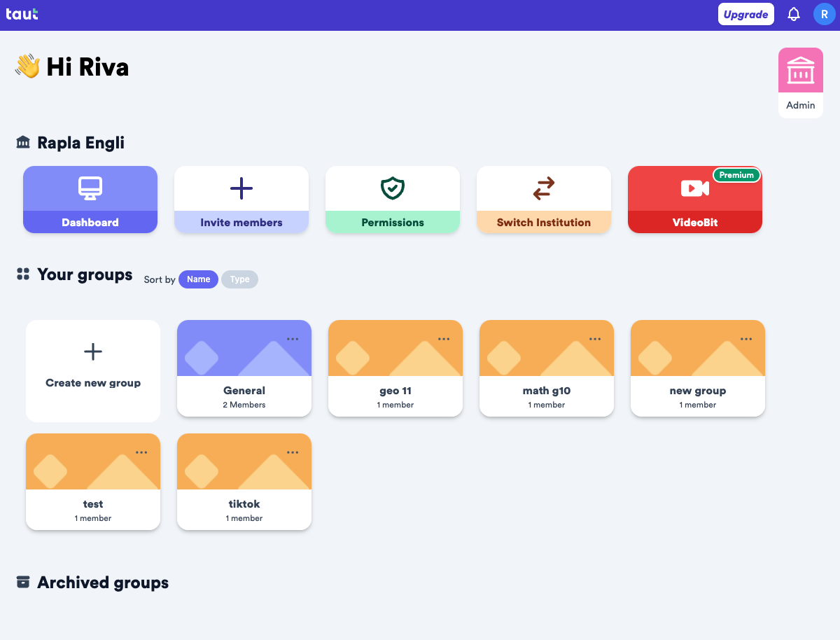Create new group
This screenshot has width=840, height=640.
point(93,370)
